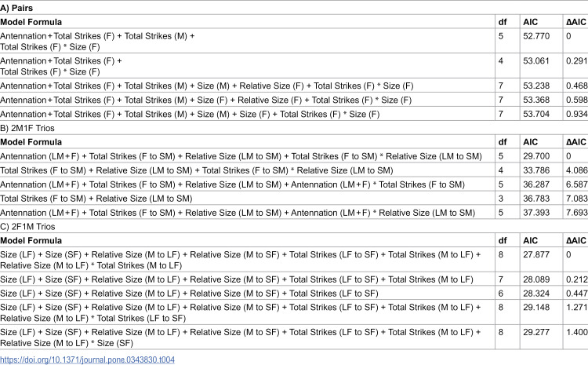Screen dimensions: 588x365
Task: Click the Model Formula header in 2F1M Trios
Action: click(x=31, y=240)
